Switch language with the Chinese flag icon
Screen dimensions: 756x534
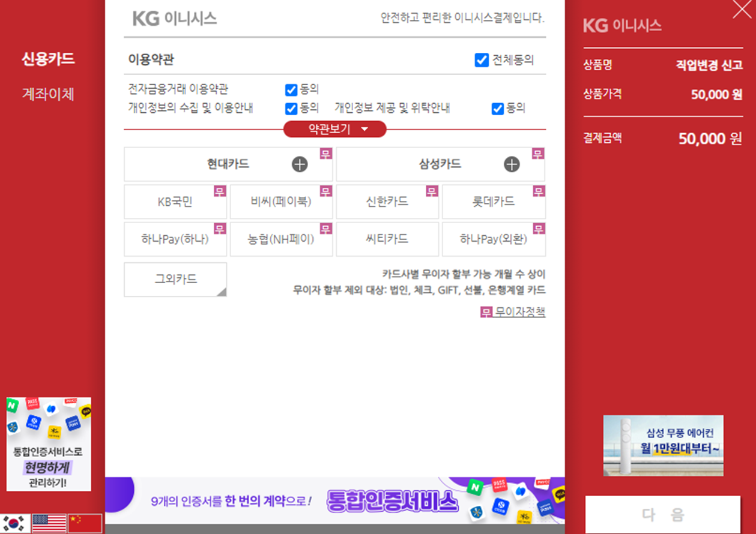tap(85, 523)
